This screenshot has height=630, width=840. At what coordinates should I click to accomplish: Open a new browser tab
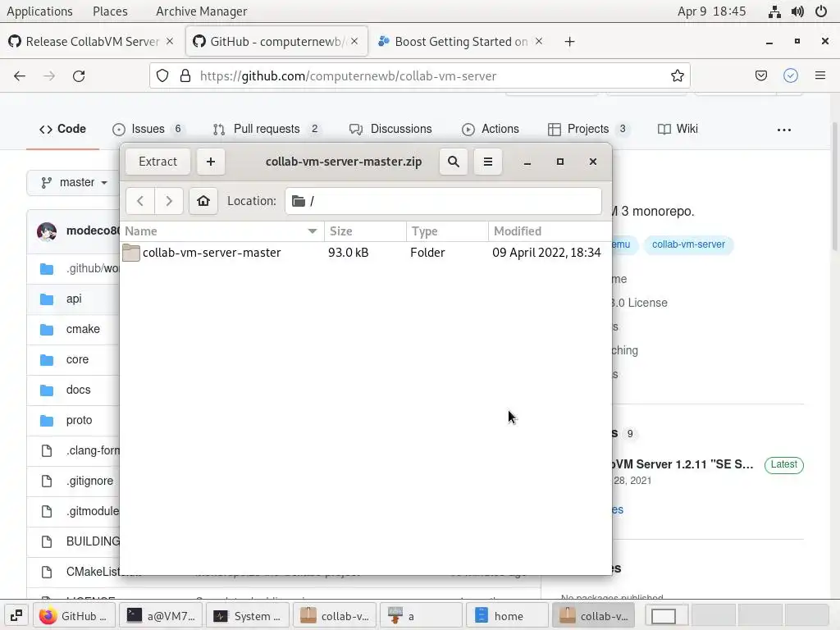point(569,42)
